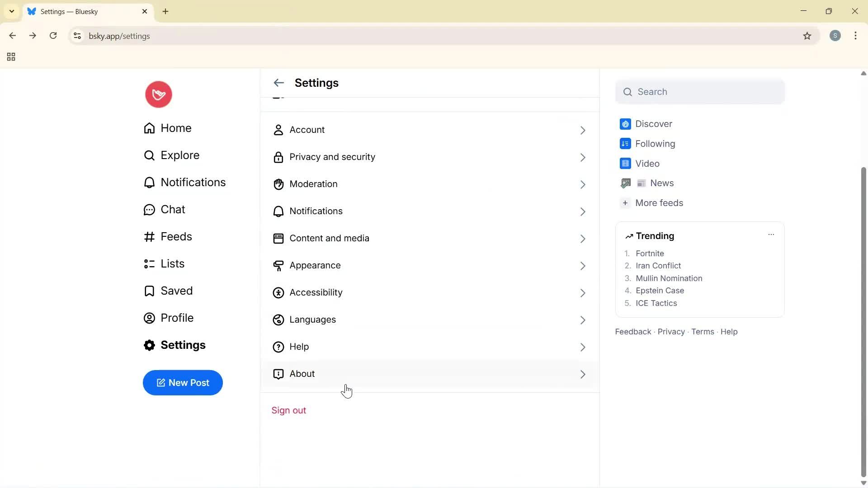Open Account settings via person icon
The image size is (868, 488).
(278, 130)
